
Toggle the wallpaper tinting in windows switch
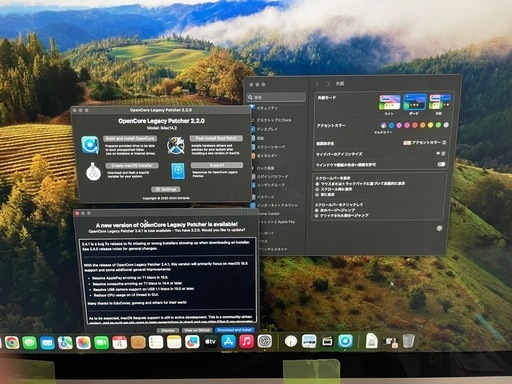click(441, 164)
